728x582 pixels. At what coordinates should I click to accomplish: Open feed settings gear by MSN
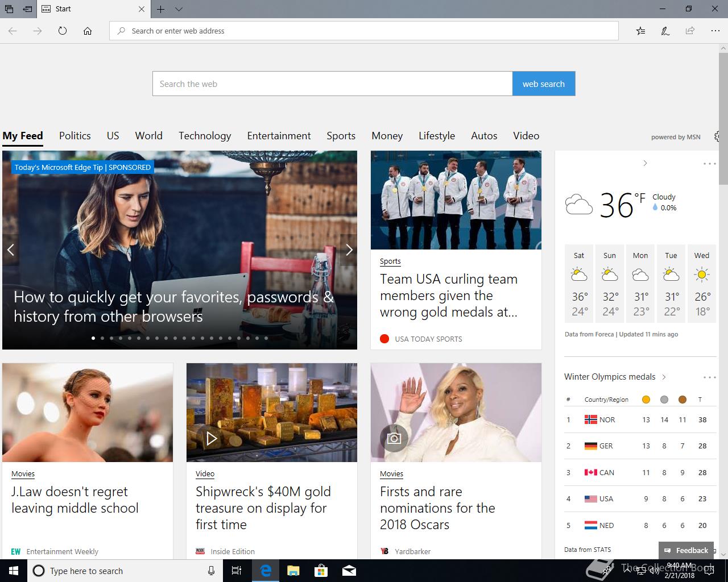tap(717, 136)
